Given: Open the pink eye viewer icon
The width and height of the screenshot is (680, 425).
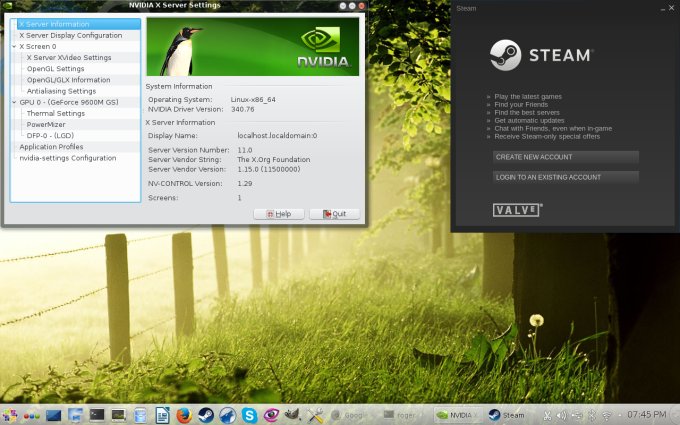Looking at the screenshot, I should [x=271, y=415].
